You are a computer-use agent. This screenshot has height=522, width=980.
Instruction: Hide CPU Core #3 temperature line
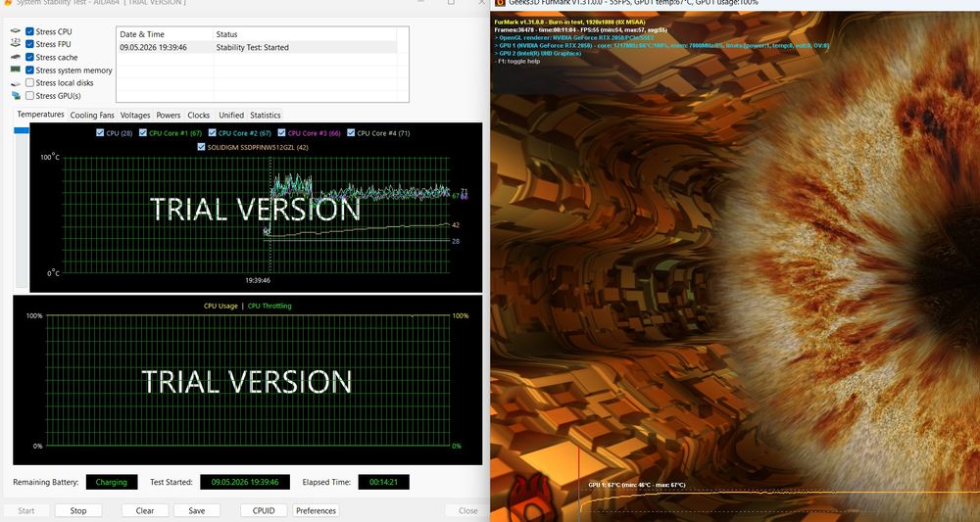[x=282, y=133]
